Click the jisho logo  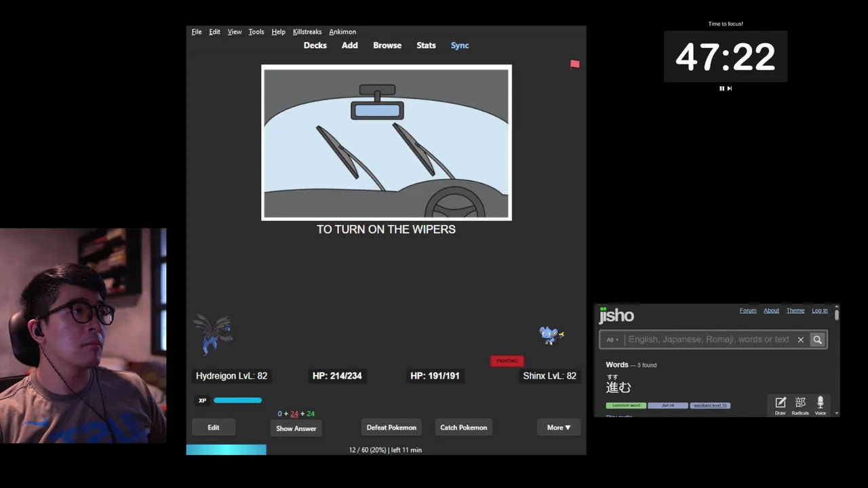pyautogui.click(x=616, y=315)
